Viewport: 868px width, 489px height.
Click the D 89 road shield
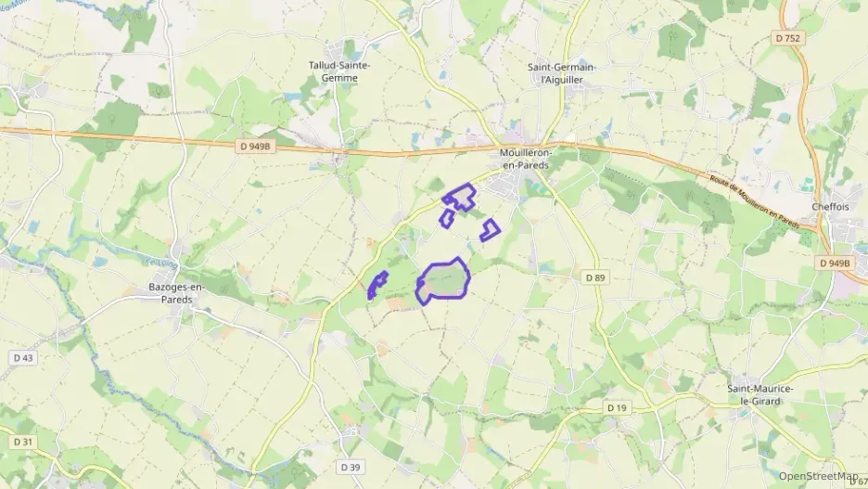[x=595, y=277]
